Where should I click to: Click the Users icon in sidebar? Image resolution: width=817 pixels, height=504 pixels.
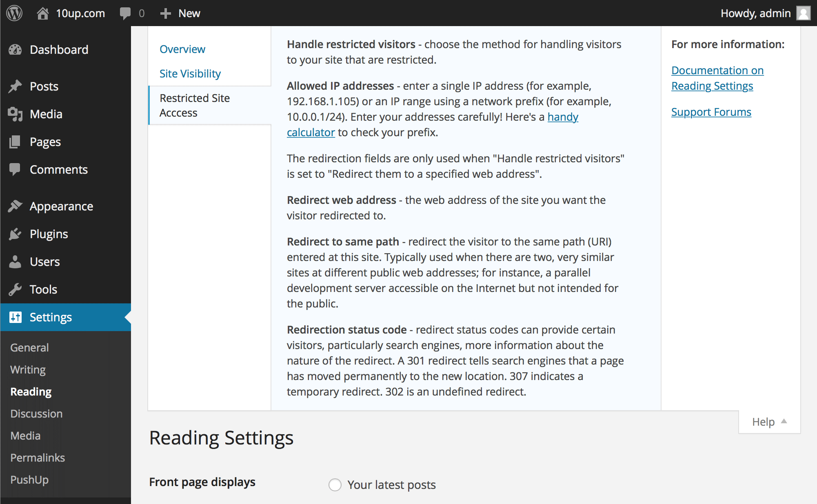[x=15, y=262]
